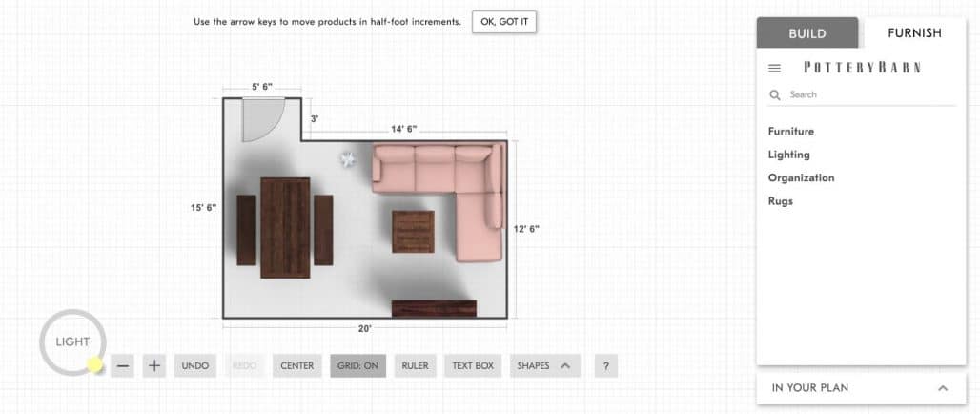Open the hamburger menu beside Pottery Barn logo
The height and width of the screenshot is (414, 980).
(x=774, y=68)
